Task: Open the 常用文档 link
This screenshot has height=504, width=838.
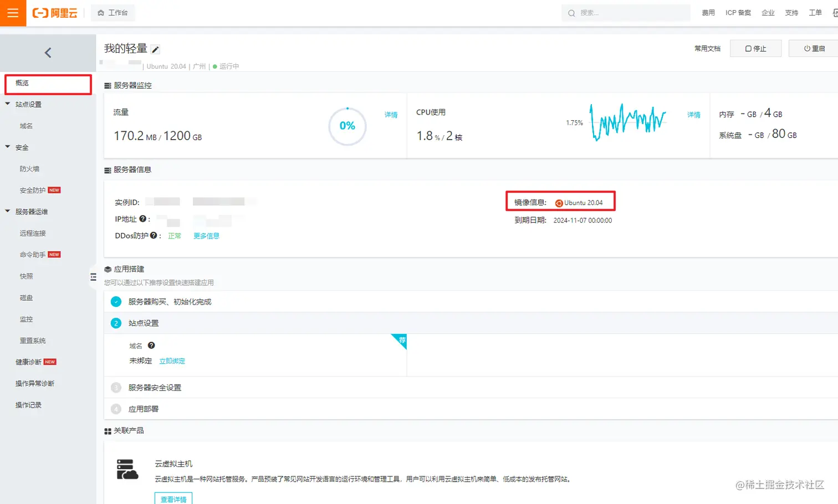Action: pos(708,49)
